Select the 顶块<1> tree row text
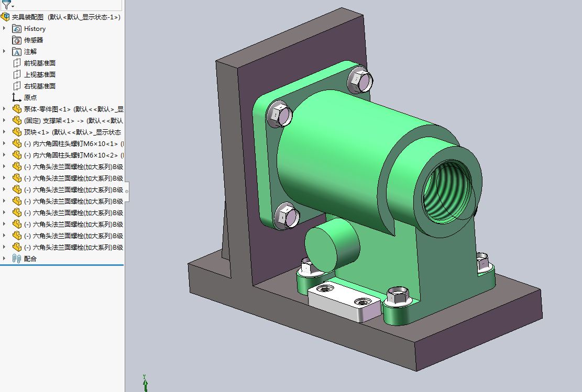The height and width of the screenshot is (392, 582). pos(72,132)
